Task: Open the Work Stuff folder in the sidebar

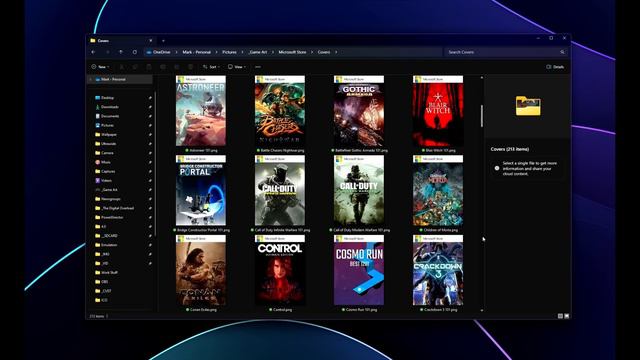Action: tap(109, 273)
